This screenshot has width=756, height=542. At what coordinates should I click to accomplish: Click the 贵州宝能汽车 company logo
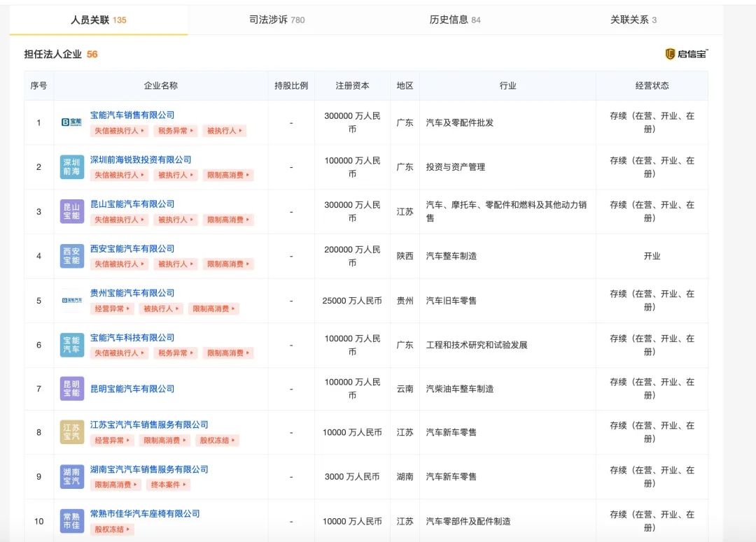tap(72, 301)
